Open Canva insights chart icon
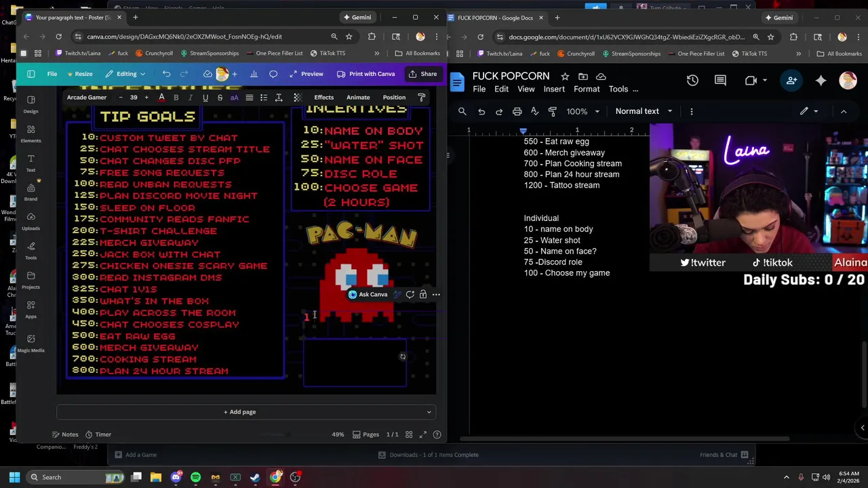 click(x=254, y=74)
